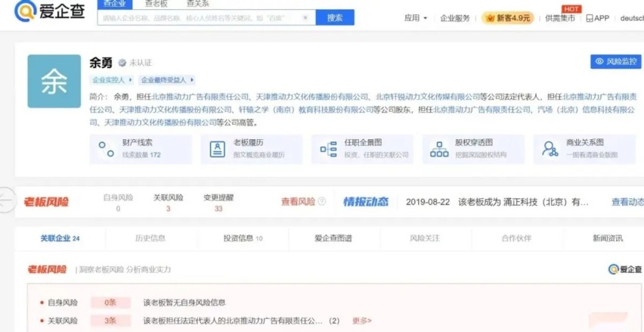Image resolution: width=644 pixels, height=332 pixels.
Task: Click the 3条 badge for 关联风险
Action: [x=110, y=321]
